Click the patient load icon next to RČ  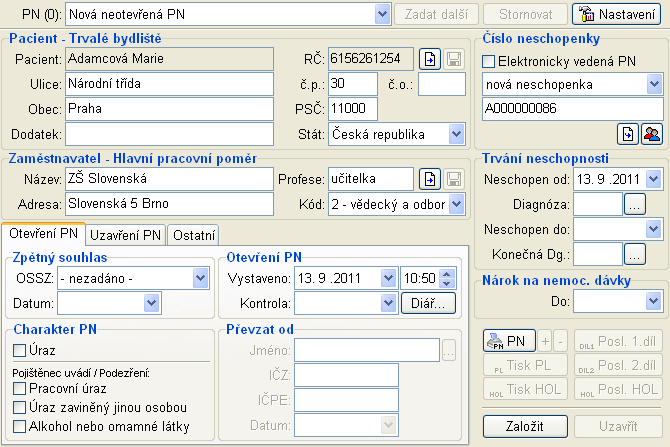(429, 59)
